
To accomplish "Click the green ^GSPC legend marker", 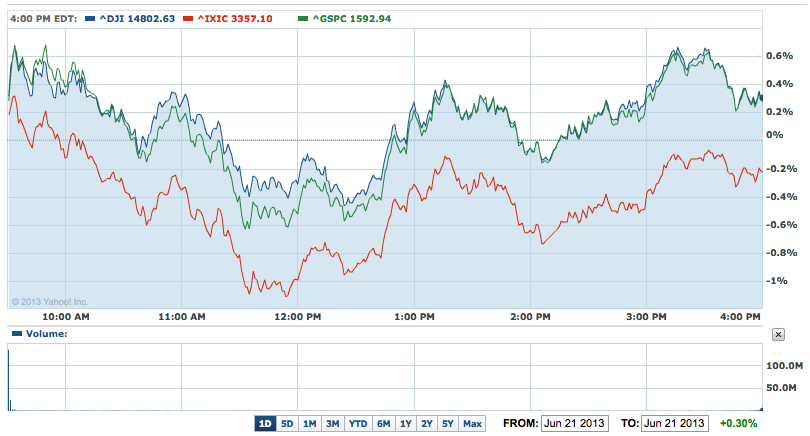I will pos(305,18).
